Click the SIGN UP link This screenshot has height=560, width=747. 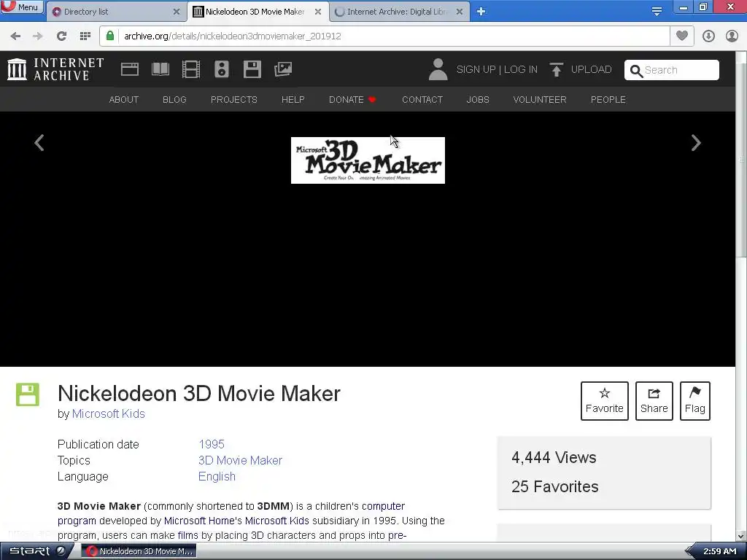pyautogui.click(x=476, y=69)
